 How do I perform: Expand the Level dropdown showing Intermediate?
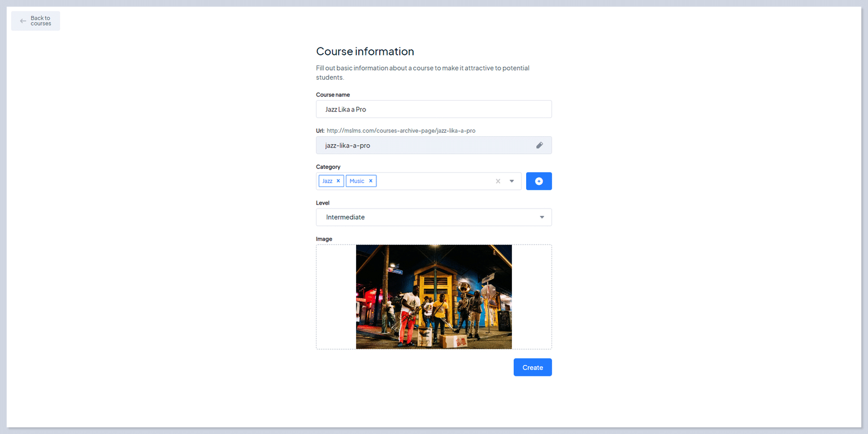coord(542,217)
